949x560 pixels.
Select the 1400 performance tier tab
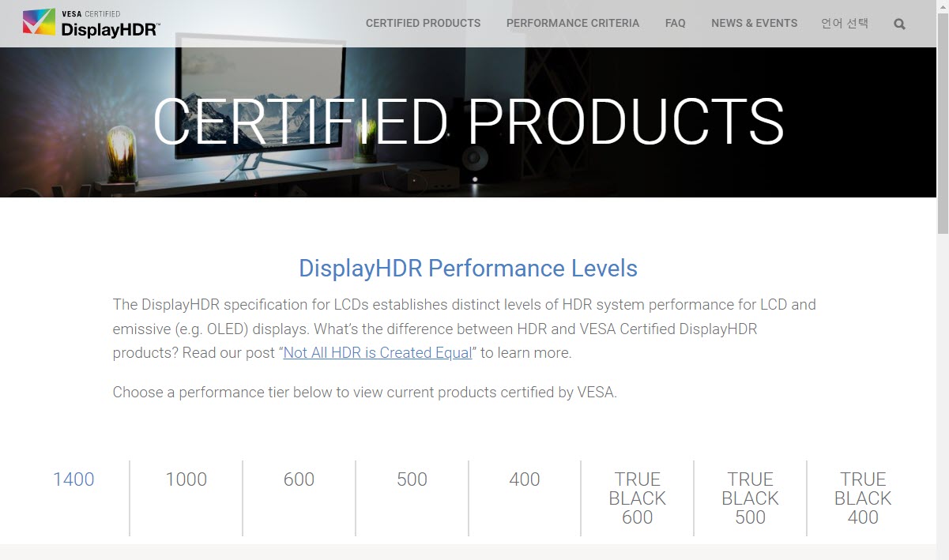(73, 479)
